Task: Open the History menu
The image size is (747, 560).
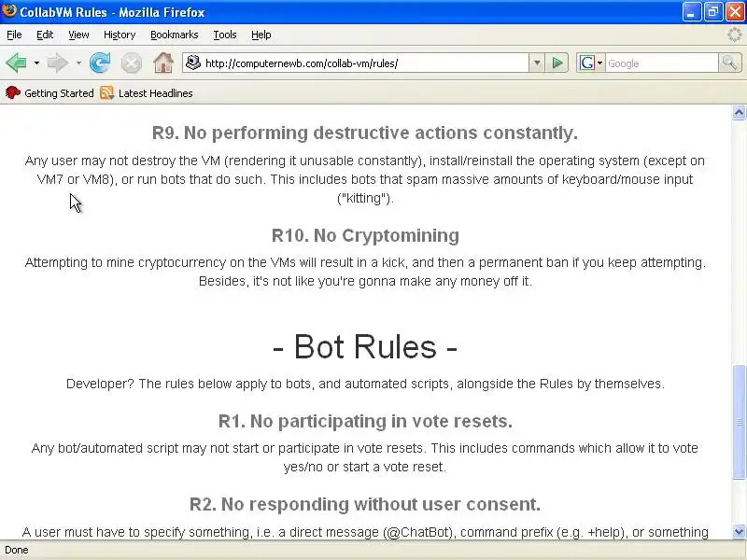Action: [120, 35]
